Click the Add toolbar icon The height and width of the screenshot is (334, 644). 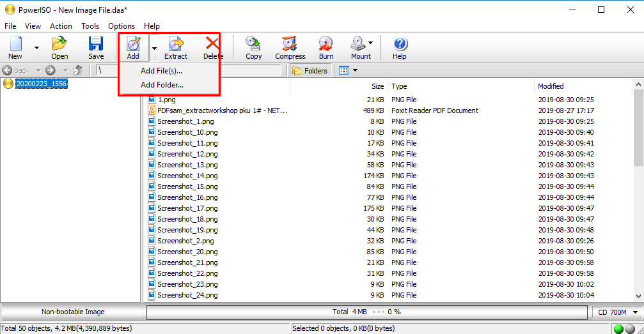pos(133,47)
